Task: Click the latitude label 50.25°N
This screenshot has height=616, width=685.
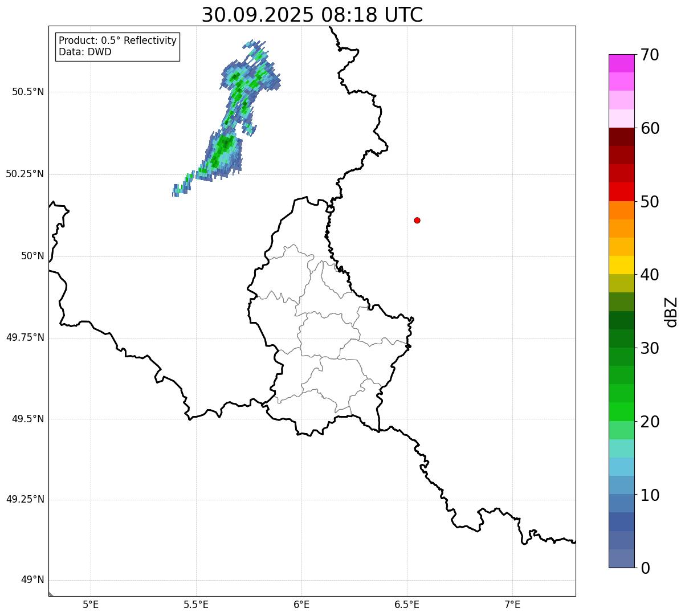Action: coord(25,174)
